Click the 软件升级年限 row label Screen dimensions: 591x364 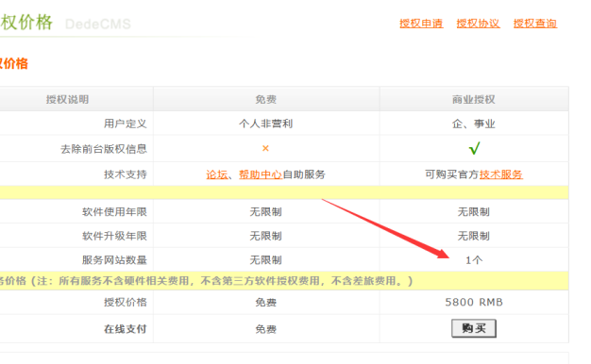(114, 236)
